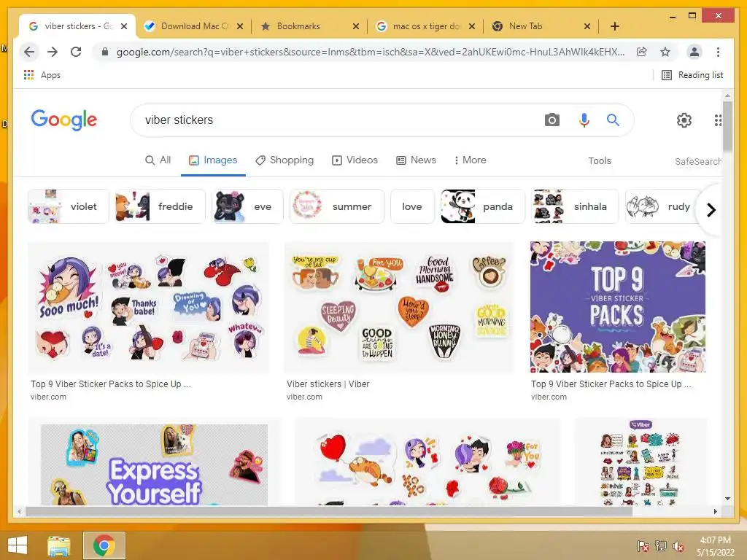Image resolution: width=747 pixels, height=560 pixels.
Task: Click the viber stickers search field
Action: click(333, 120)
